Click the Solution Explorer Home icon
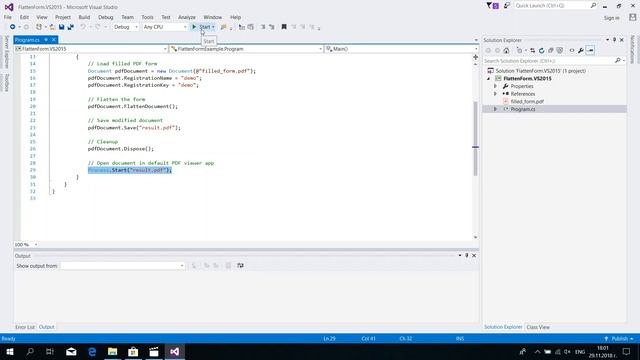Image resolution: width=640 pixels, height=360 pixels. click(x=506, y=51)
